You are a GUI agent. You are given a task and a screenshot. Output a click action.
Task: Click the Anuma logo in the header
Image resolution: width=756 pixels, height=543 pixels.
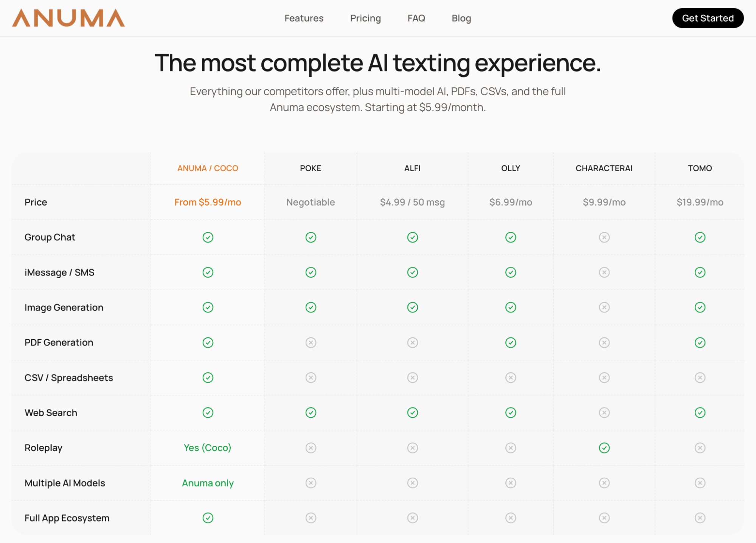pos(68,18)
